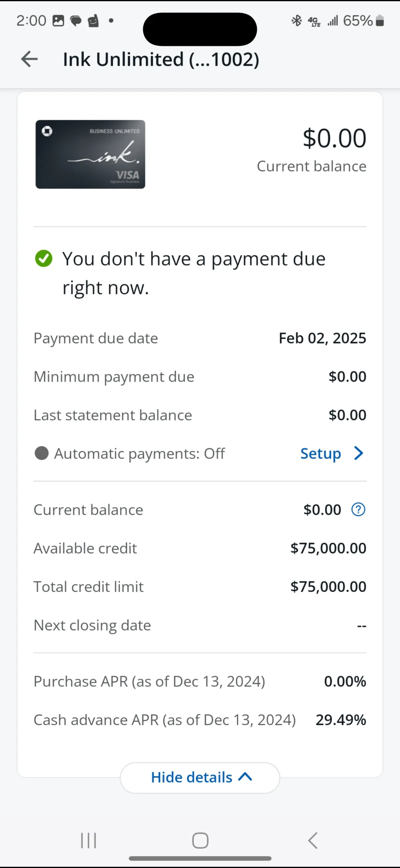Collapse the card with Hide details

pos(200,778)
